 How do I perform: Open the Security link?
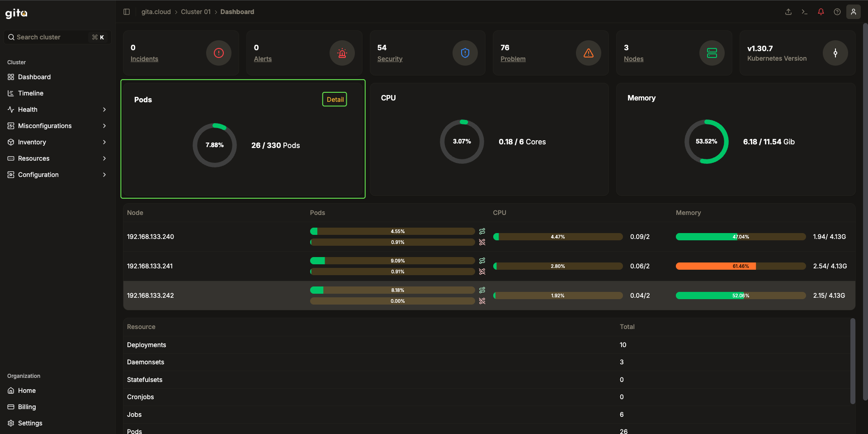[390, 59]
